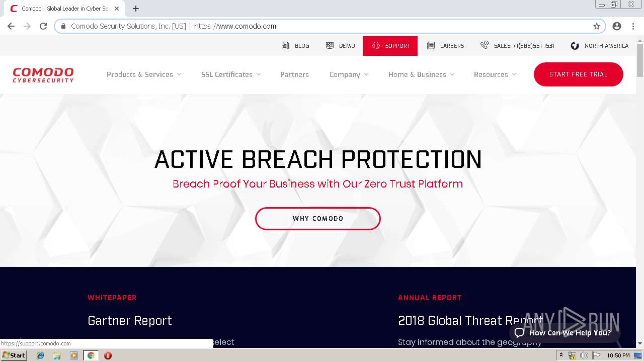Show hidden tray icons arrow

click(561, 355)
